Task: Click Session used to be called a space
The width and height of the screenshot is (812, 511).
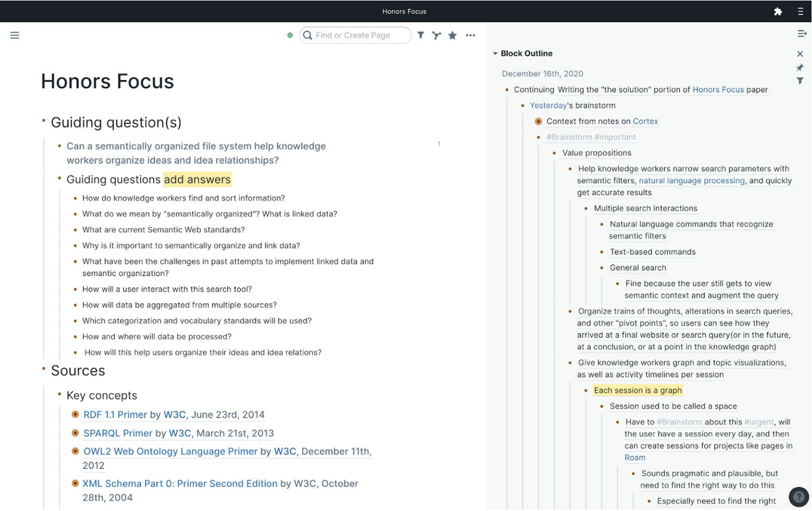Action: pos(673,407)
